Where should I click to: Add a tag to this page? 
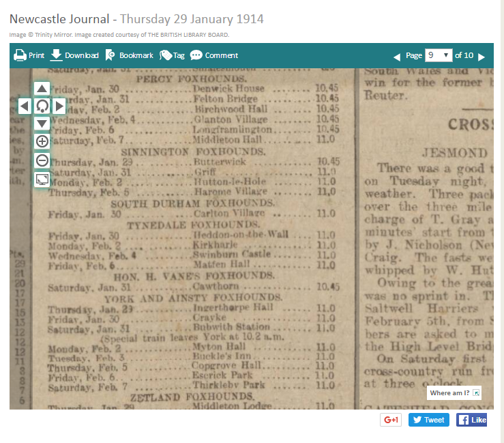(x=172, y=55)
